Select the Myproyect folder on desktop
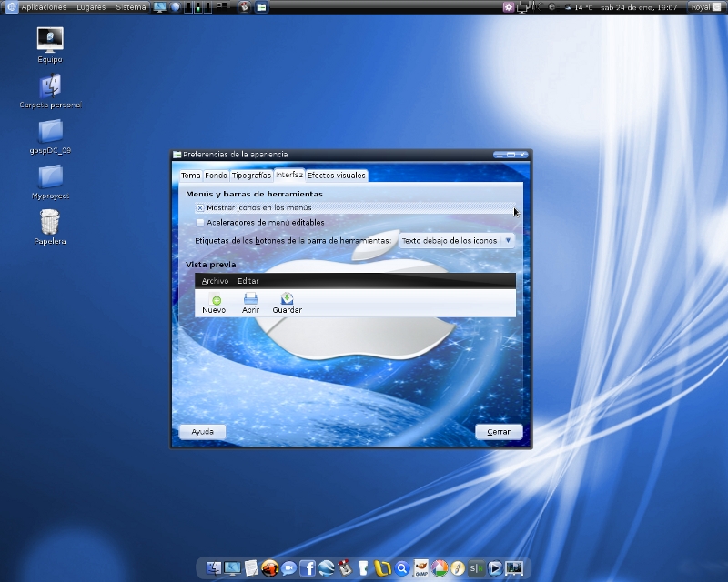This screenshot has height=582, width=728. pyautogui.click(x=50, y=182)
